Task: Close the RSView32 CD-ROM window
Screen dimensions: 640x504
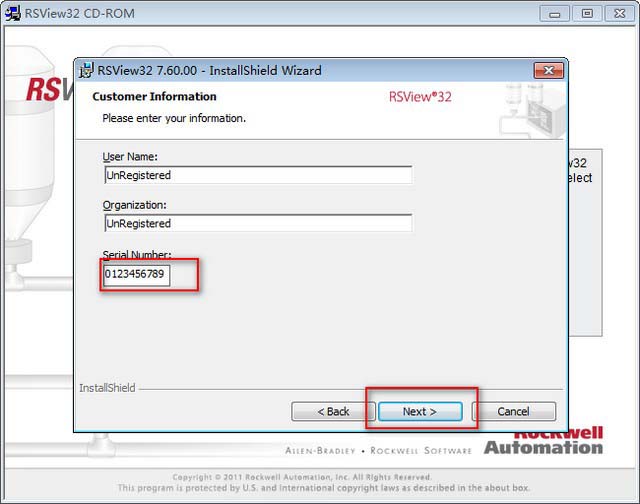Action: (620, 14)
